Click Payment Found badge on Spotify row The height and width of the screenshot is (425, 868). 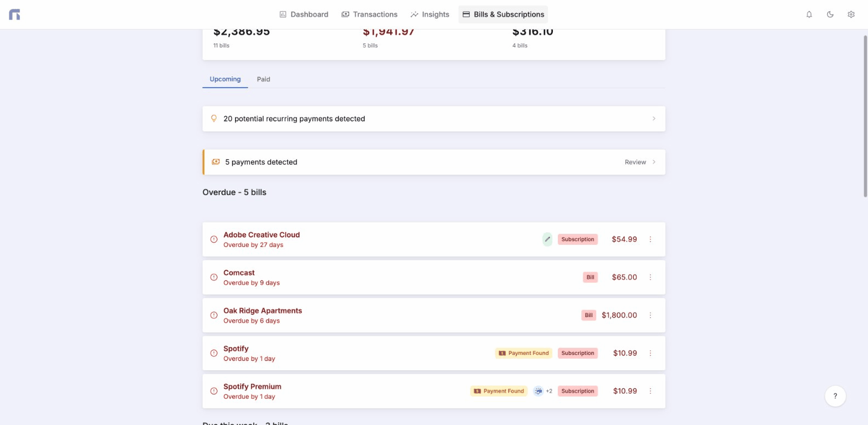pyautogui.click(x=524, y=353)
